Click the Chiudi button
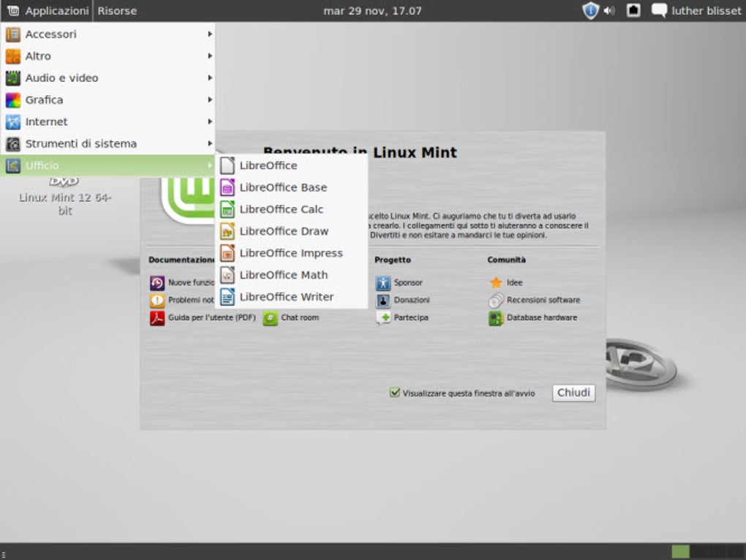746x560 pixels. 573,393
